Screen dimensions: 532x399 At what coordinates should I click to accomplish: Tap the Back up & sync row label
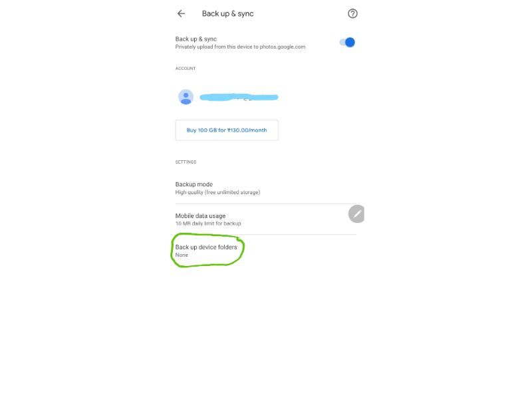(x=196, y=39)
